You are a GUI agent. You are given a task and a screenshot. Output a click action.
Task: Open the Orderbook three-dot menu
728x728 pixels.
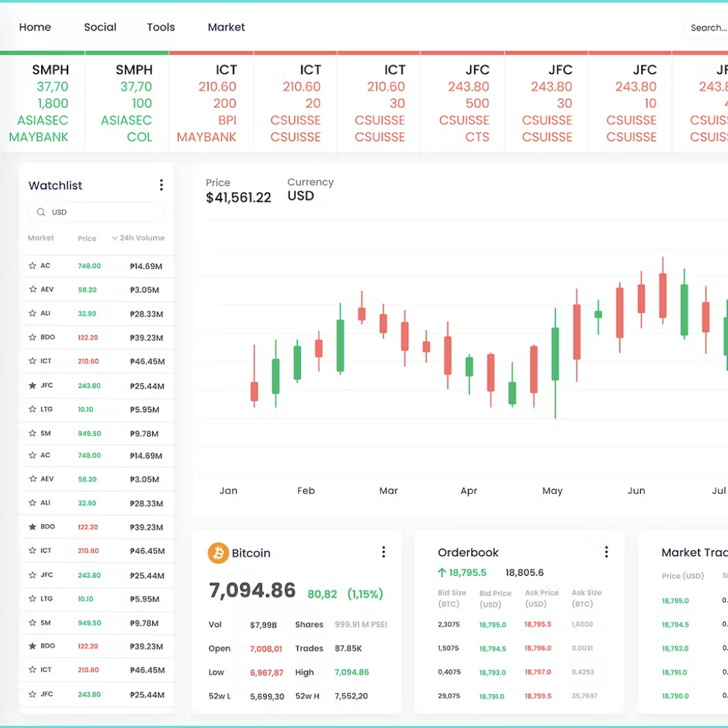pyautogui.click(x=606, y=552)
